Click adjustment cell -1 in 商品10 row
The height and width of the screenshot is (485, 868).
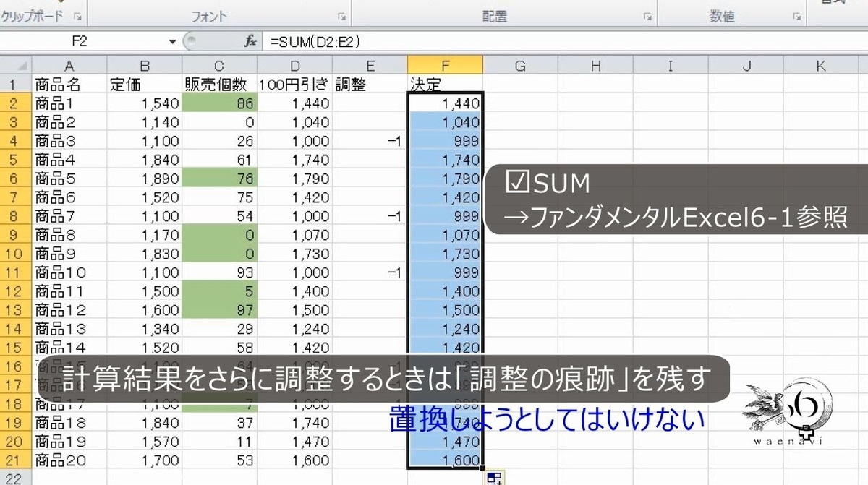coord(370,272)
